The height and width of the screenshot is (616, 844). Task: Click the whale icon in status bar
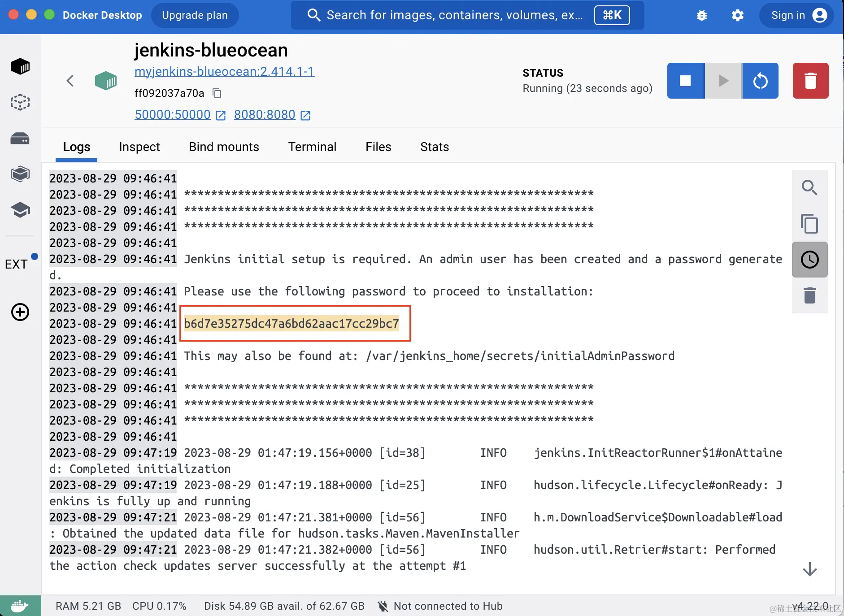point(20,606)
